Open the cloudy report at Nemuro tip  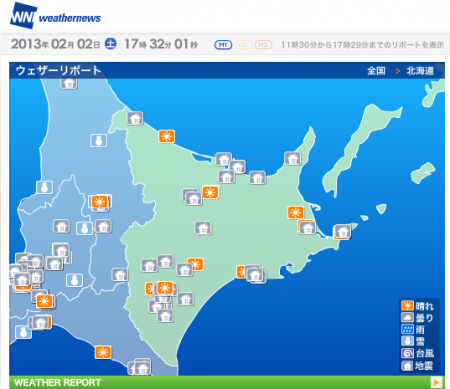[x=342, y=231]
